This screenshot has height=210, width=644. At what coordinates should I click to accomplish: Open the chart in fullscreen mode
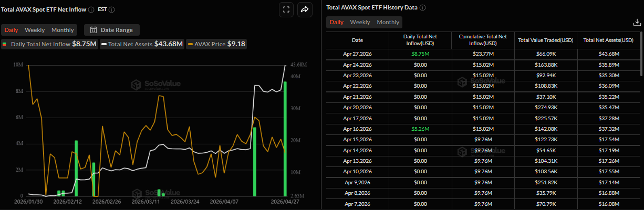(x=286, y=9)
